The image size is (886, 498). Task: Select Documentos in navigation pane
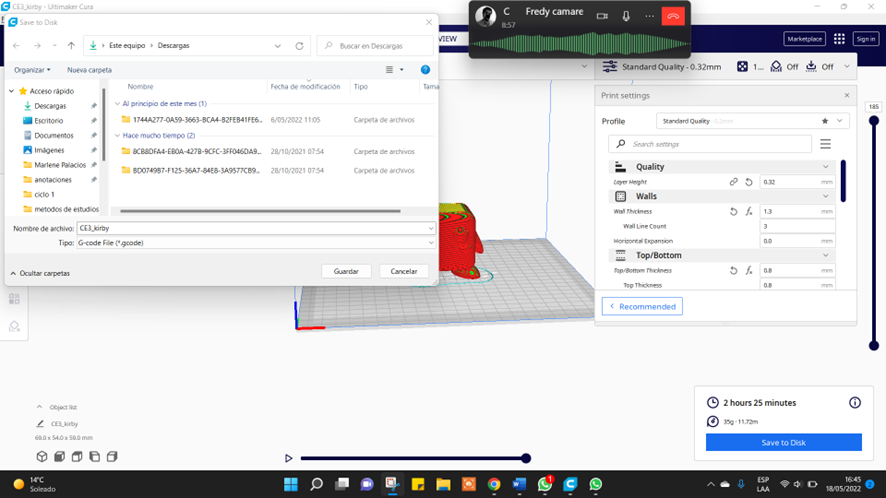(x=54, y=135)
